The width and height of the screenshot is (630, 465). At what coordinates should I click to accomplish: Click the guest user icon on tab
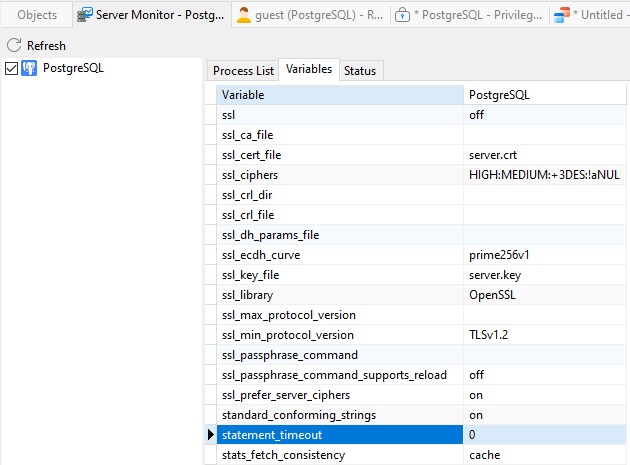point(243,15)
